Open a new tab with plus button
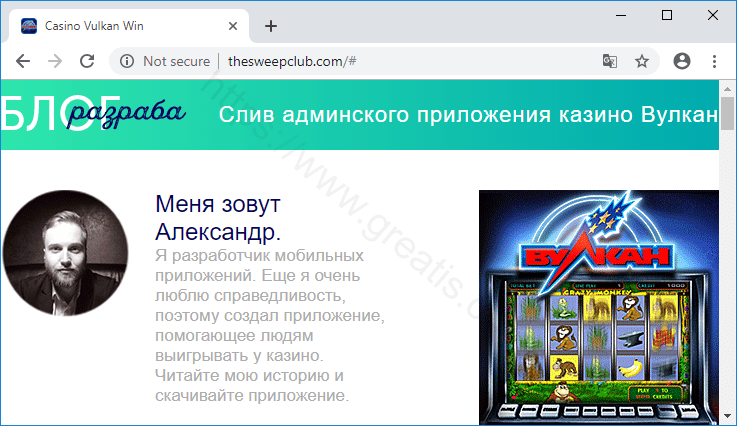Image resolution: width=737 pixels, height=426 pixels. point(270,26)
